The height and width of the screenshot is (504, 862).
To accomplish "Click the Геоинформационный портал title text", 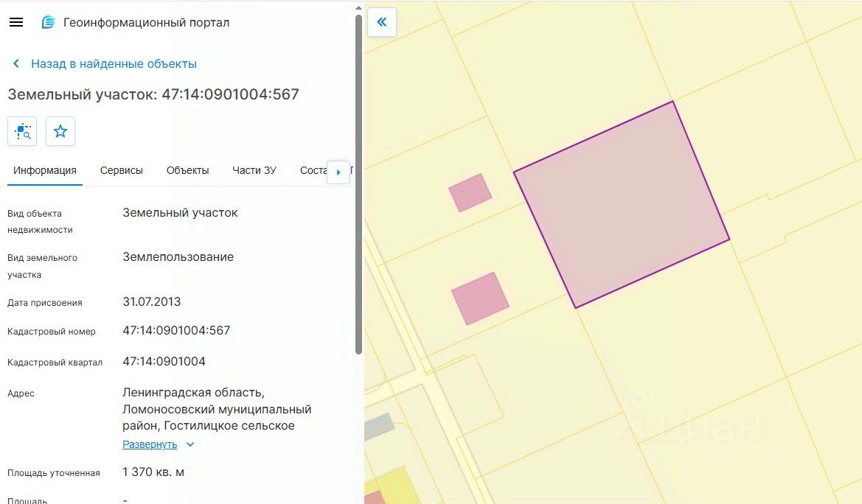I will pos(146,23).
